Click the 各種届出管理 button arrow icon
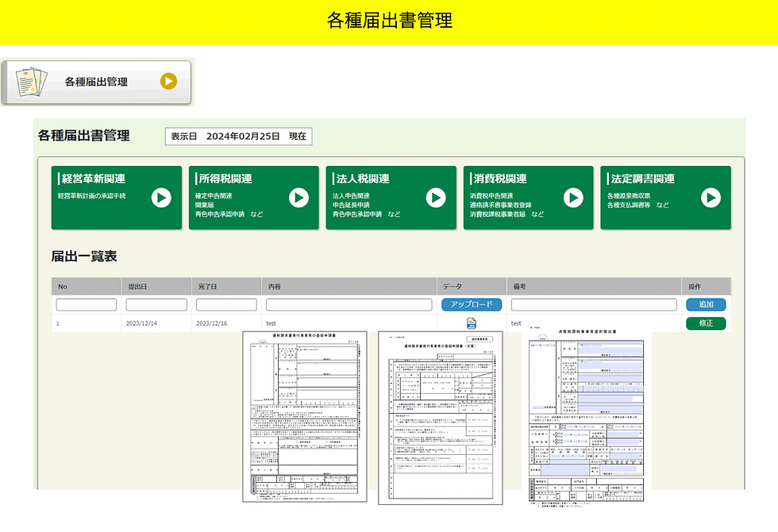 click(x=168, y=81)
